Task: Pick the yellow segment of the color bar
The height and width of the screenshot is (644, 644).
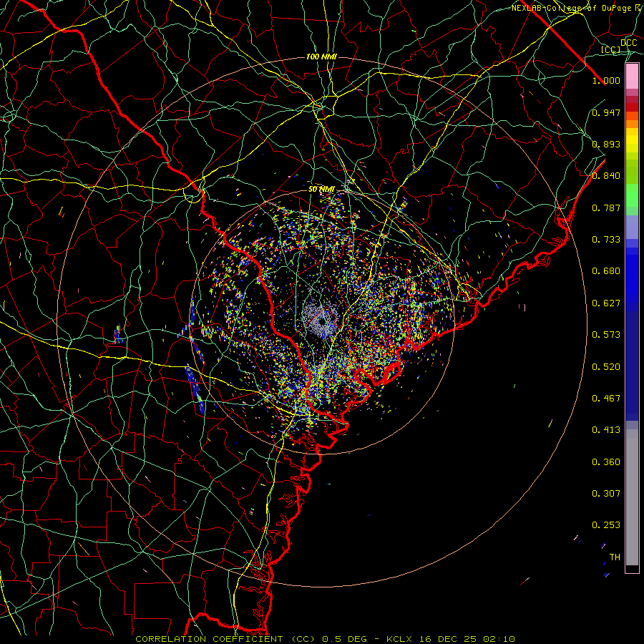Action: point(632,140)
